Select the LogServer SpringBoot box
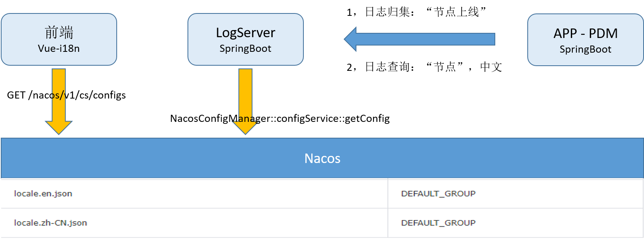This screenshot has width=644, height=239. click(246, 39)
